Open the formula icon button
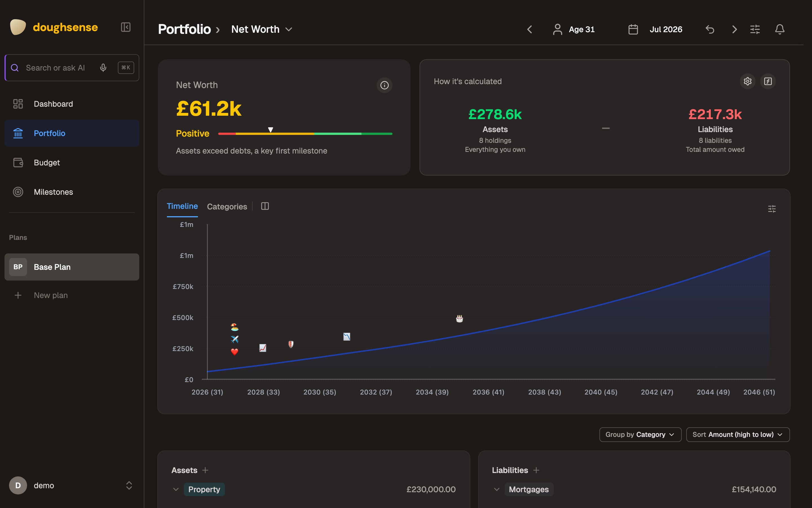The width and height of the screenshot is (812, 508). [768, 81]
